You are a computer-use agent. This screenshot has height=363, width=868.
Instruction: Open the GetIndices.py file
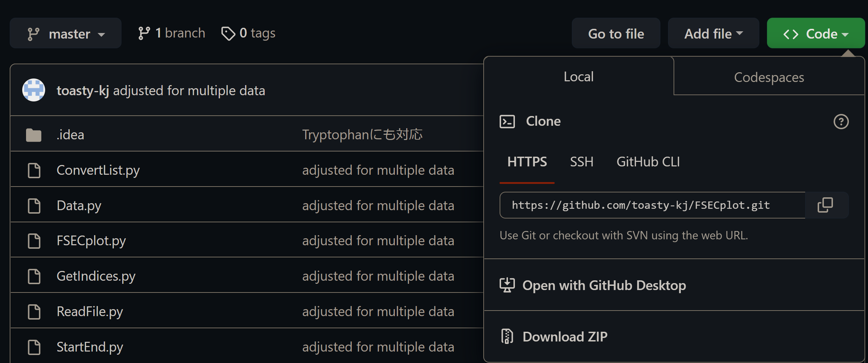pyautogui.click(x=96, y=276)
